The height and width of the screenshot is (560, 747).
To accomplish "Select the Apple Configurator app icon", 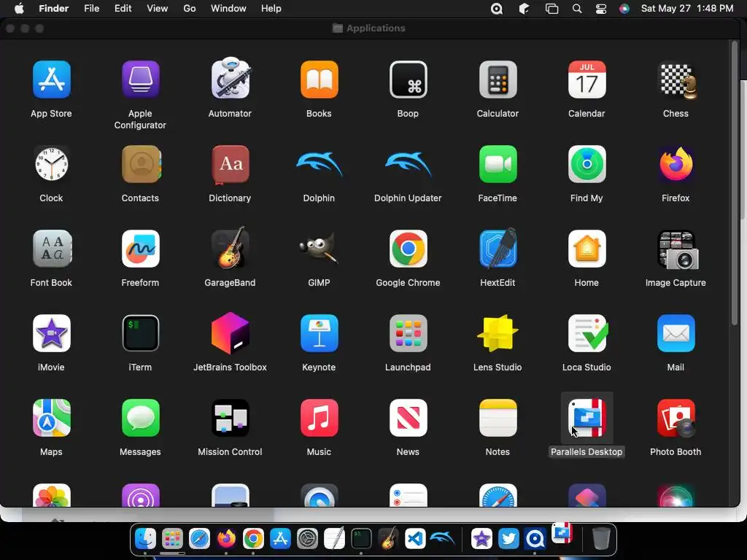I will point(141,79).
